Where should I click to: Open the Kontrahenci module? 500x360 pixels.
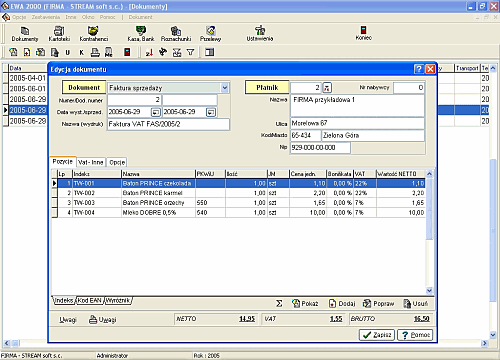pos(93,34)
